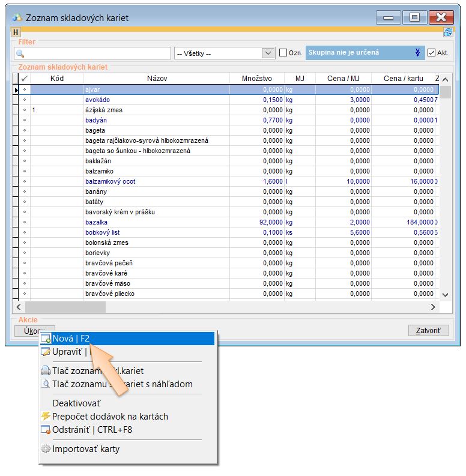The width and height of the screenshot is (466, 476).
Task: Expand the Skupina nie je určená selector
Action: pyautogui.click(x=417, y=53)
